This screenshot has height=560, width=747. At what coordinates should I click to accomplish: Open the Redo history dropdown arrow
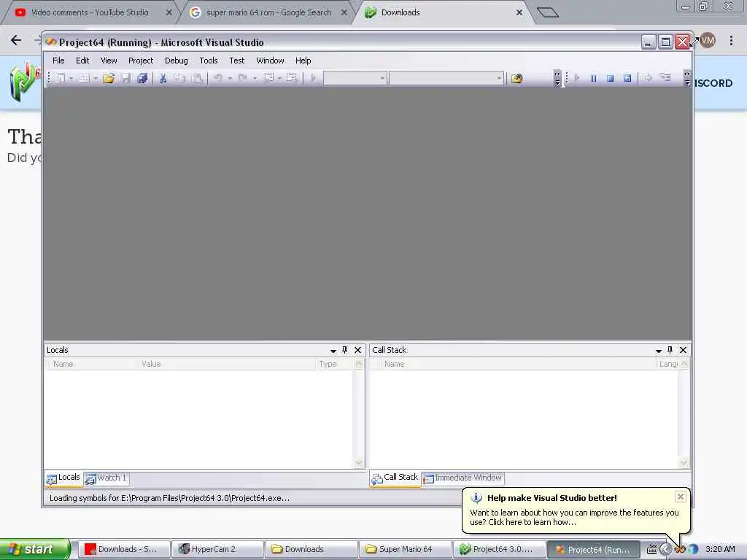point(255,78)
